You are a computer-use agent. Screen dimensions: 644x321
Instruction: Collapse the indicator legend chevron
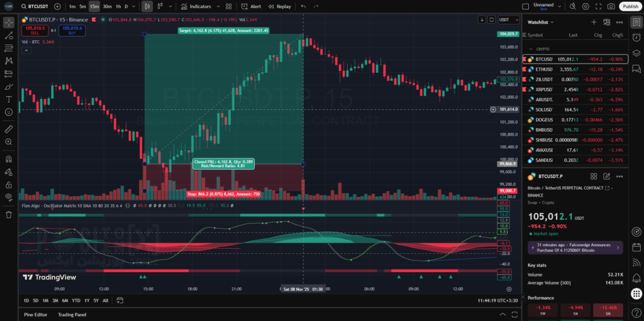tap(26, 50)
